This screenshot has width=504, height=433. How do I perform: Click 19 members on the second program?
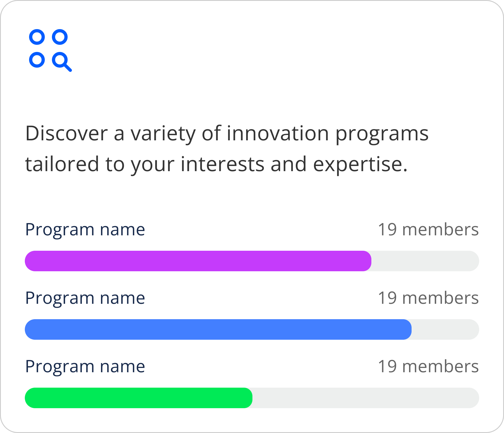tap(428, 298)
